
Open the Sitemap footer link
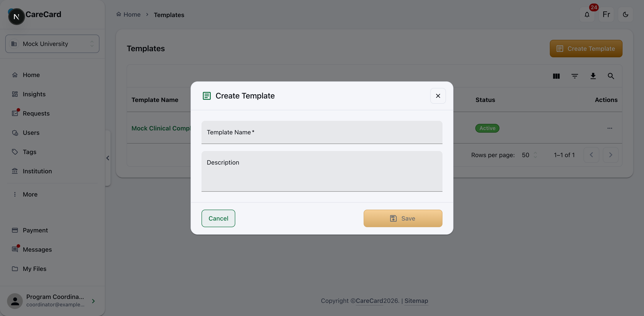(416, 301)
